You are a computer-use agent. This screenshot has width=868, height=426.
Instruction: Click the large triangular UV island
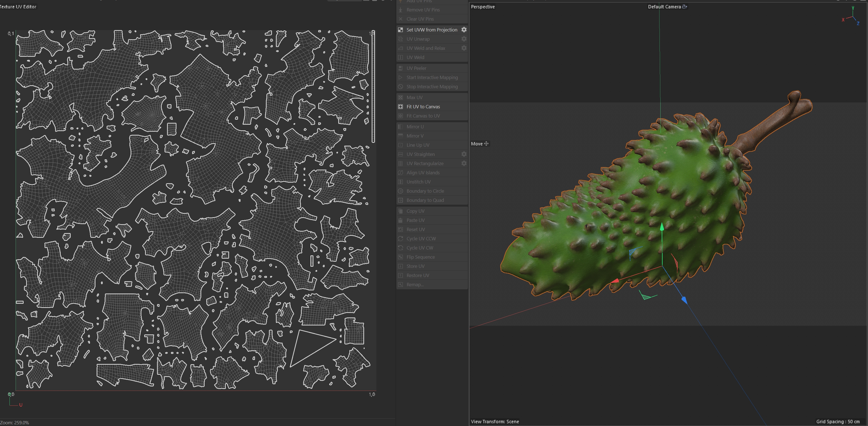click(308, 346)
